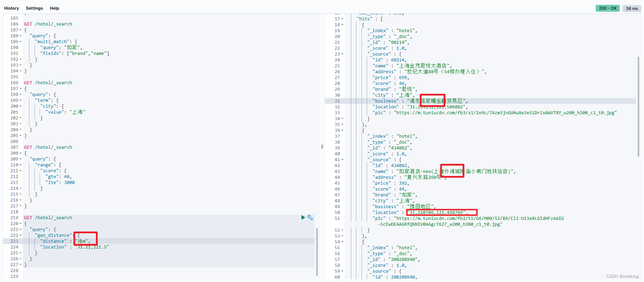Collapse the city block at line 200
Image resolution: width=644 pixels, height=282 pixels.
(20, 106)
